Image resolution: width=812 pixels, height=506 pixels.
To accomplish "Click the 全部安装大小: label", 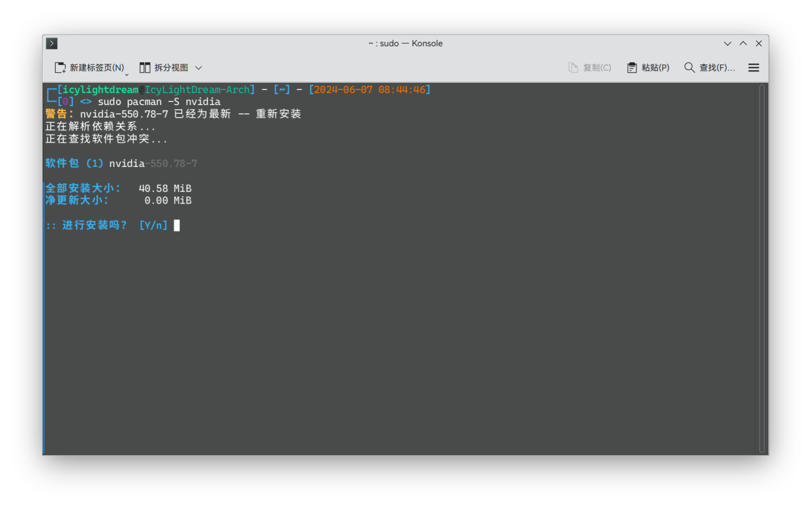I will click(x=83, y=188).
